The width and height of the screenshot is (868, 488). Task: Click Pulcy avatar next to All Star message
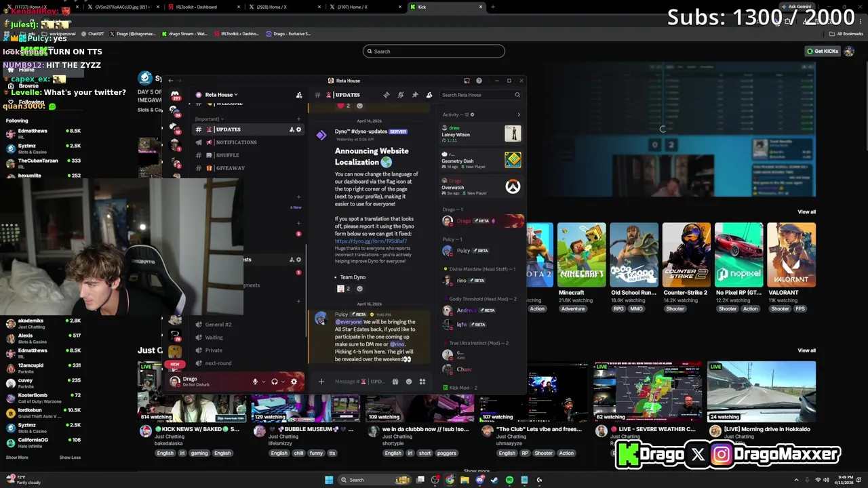click(321, 319)
